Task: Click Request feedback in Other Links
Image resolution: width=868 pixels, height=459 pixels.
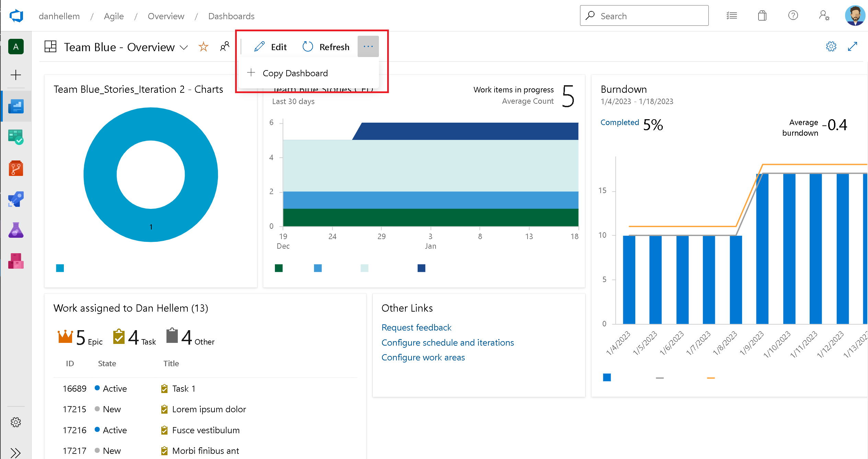Action: pyautogui.click(x=416, y=327)
